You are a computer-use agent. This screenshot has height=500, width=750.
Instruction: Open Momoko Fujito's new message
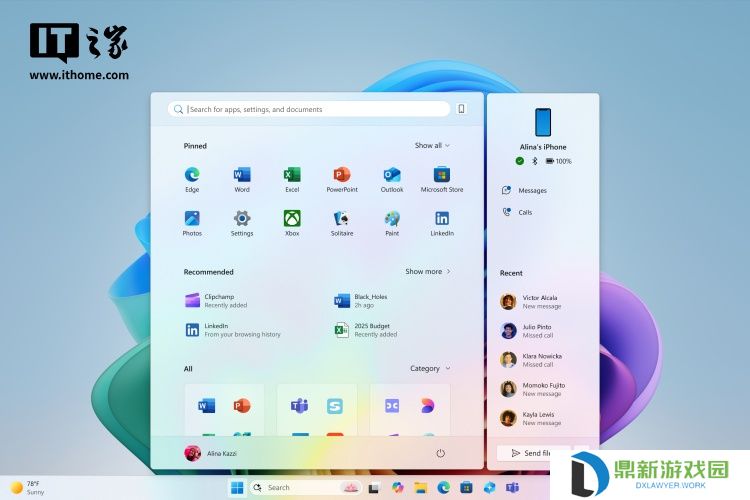click(x=532, y=389)
